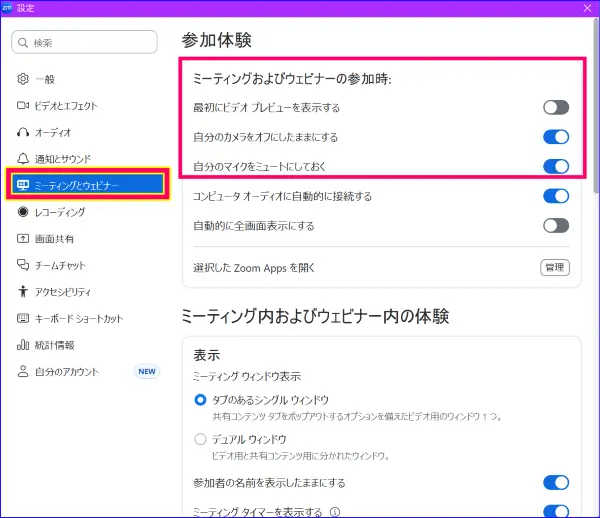Go to オーディオ settings
Image resolution: width=600 pixels, height=518 pixels.
tap(86, 132)
